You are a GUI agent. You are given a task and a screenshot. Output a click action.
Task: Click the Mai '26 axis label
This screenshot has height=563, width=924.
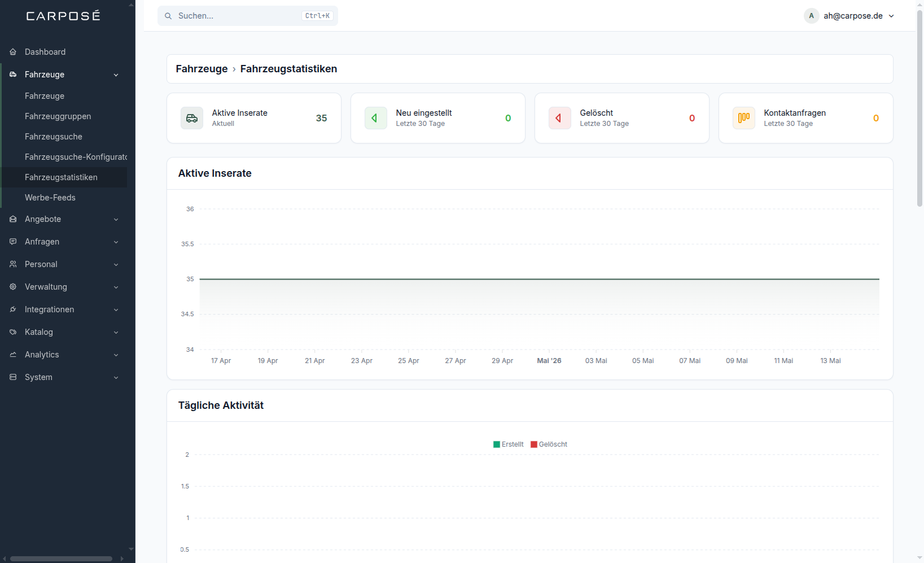tap(549, 361)
